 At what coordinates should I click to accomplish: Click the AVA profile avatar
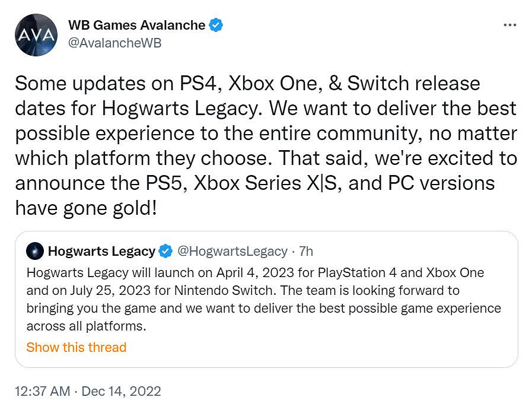[36, 35]
